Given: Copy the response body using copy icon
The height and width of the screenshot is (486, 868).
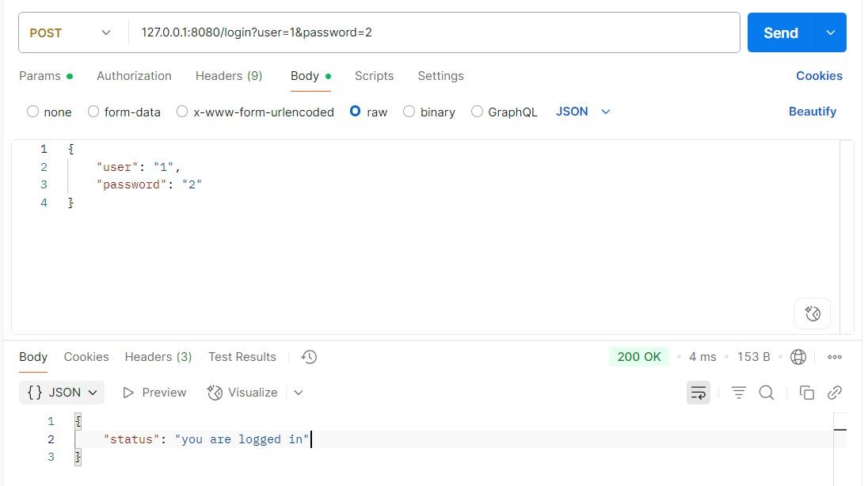Looking at the screenshot, I should click(806, 392).
